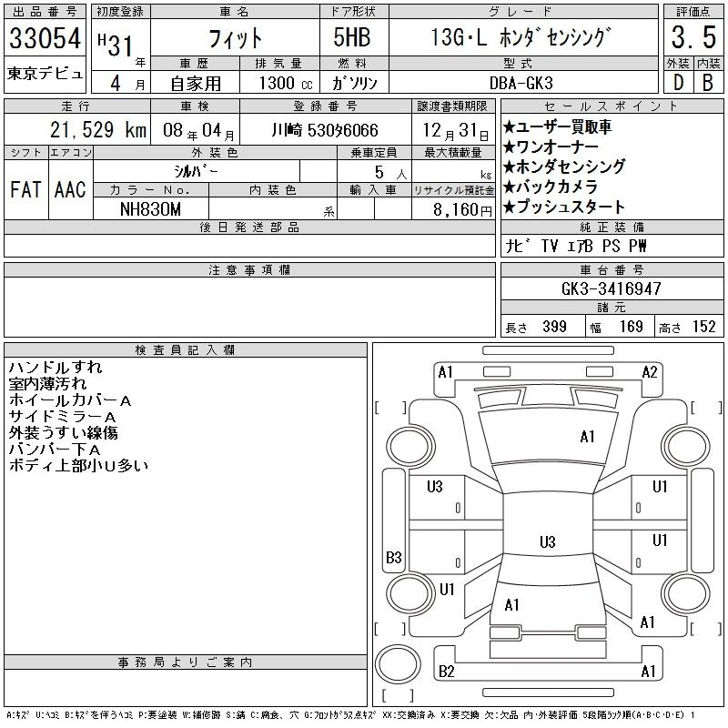
Task: Click the A1 mark on the windshield
Action: 587,437
